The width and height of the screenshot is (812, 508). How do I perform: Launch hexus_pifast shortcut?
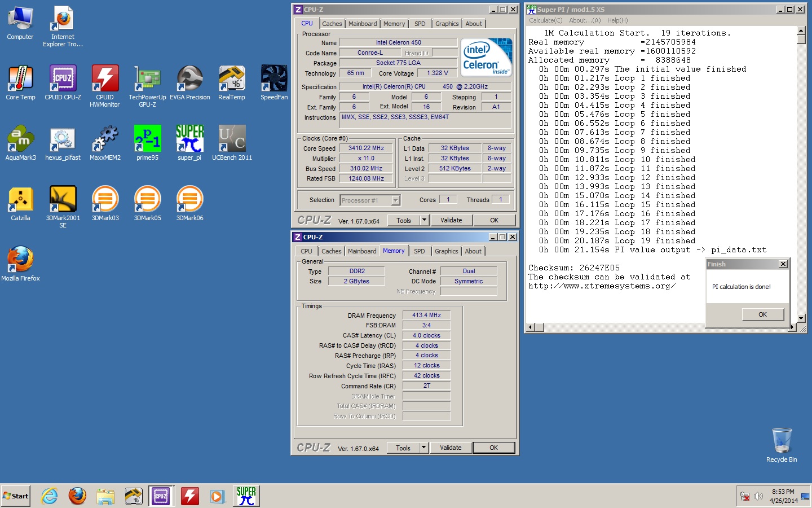click(63, 143)
